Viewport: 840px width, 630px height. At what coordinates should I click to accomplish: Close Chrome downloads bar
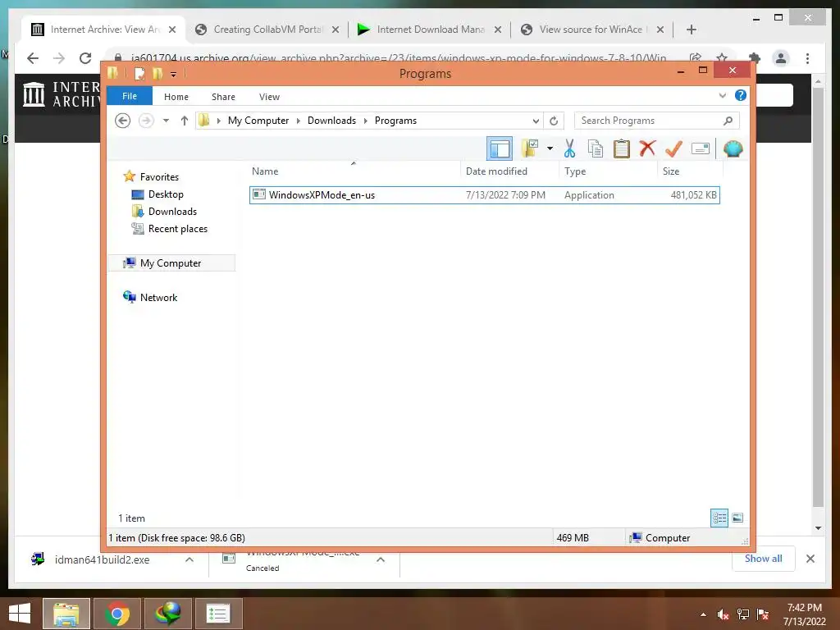[810, 559]
